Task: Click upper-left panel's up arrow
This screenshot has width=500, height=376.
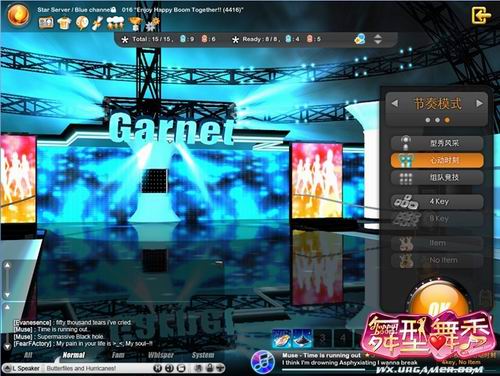Action: pyautogui.click(x=7, y=266)
